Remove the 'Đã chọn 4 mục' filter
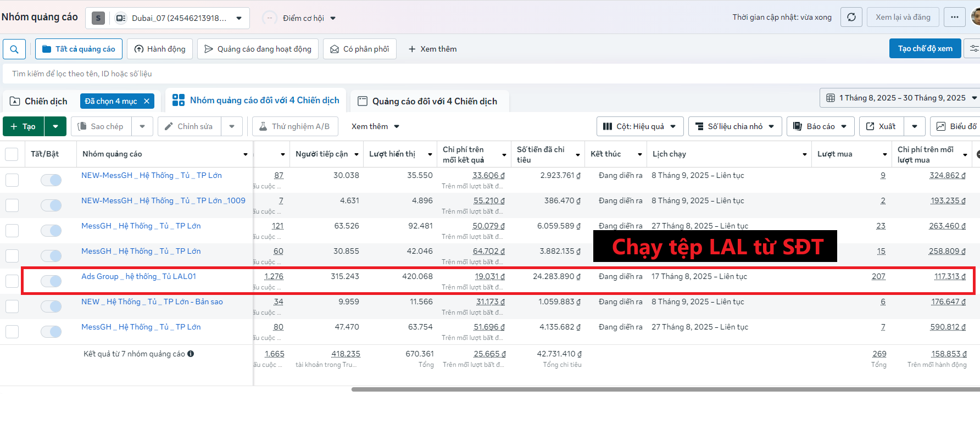Viewport: 980px width, 424px height. click(x=147, y=101)
